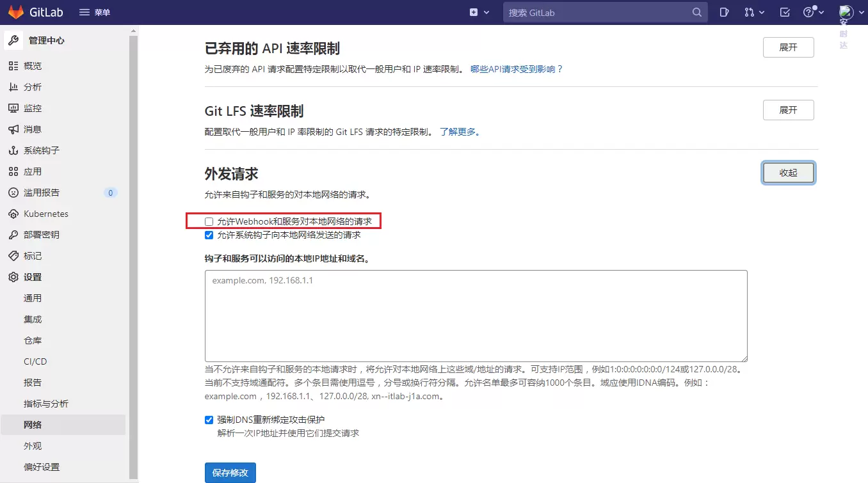Expand the help question mark dropdown
The image size is (868, 483).
[x=814, y=12]
